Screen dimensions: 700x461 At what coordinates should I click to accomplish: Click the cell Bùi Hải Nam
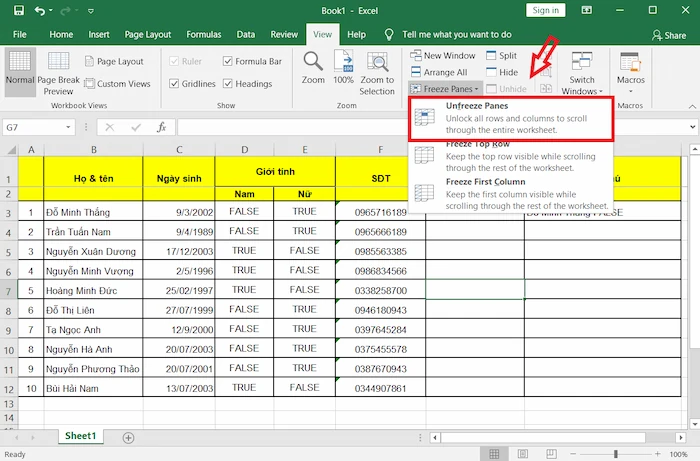(x=93, y=388)
